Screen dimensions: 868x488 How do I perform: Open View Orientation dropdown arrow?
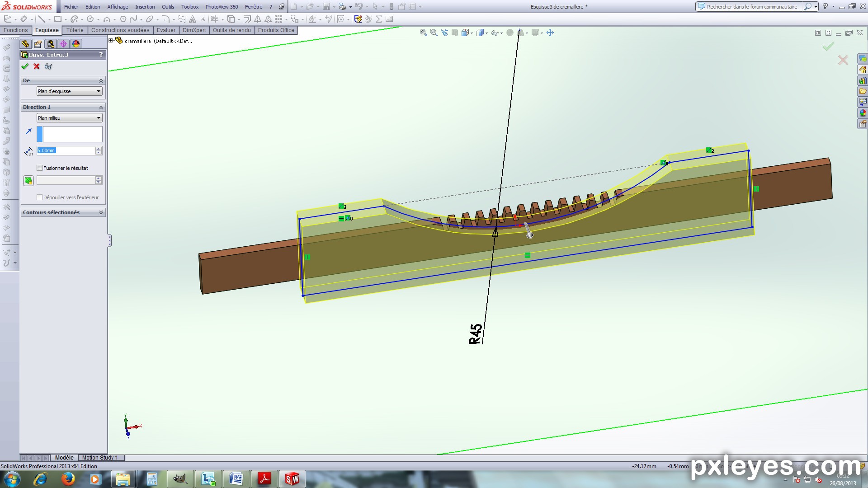coord(472,33)
